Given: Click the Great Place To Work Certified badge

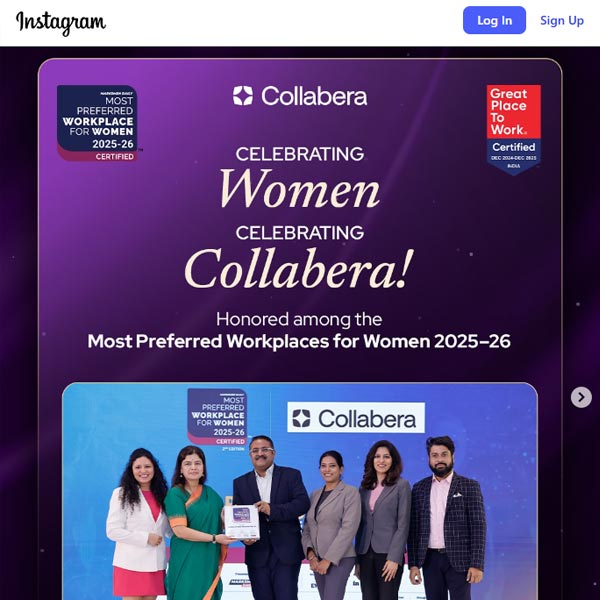Looking at the screenshot, I should (x=514, y=129).
